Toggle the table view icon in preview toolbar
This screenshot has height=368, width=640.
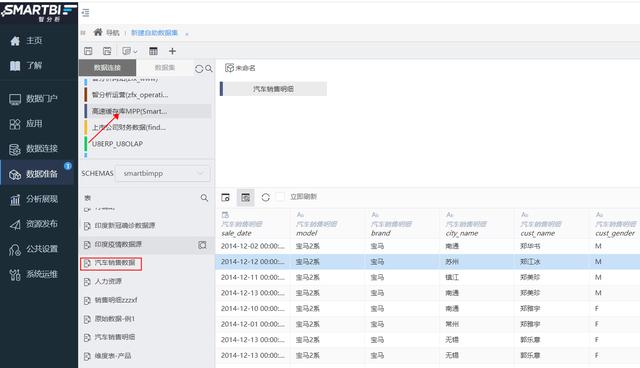coord(245,197)
